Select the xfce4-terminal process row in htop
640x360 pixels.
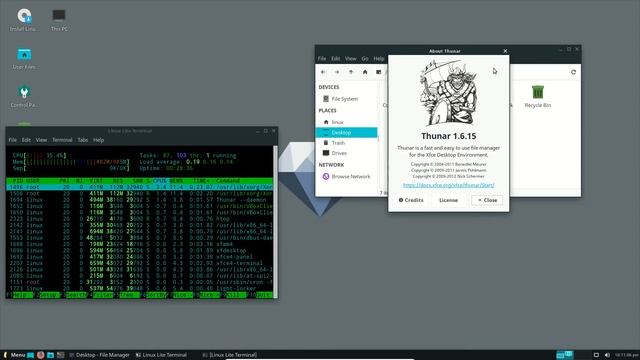tap(139, 263)
